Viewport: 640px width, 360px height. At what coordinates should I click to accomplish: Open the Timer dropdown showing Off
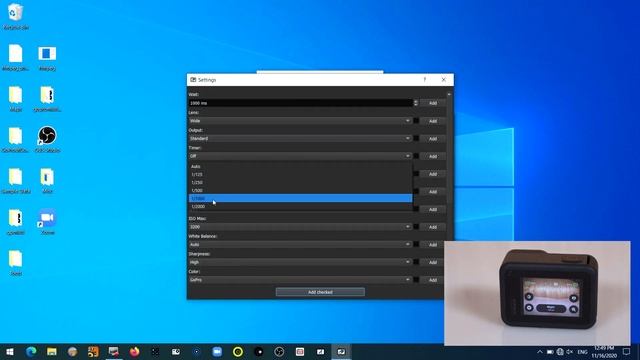click(300, 156)
